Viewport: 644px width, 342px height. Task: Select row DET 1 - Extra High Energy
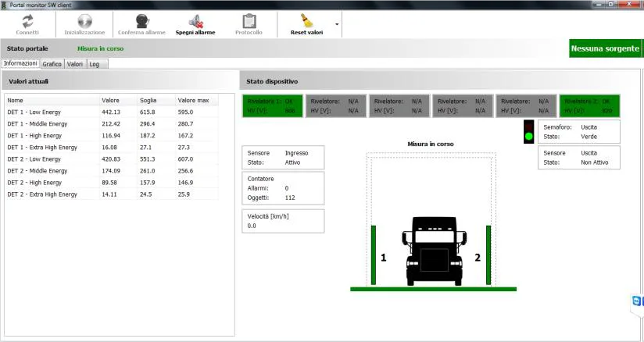112,148
